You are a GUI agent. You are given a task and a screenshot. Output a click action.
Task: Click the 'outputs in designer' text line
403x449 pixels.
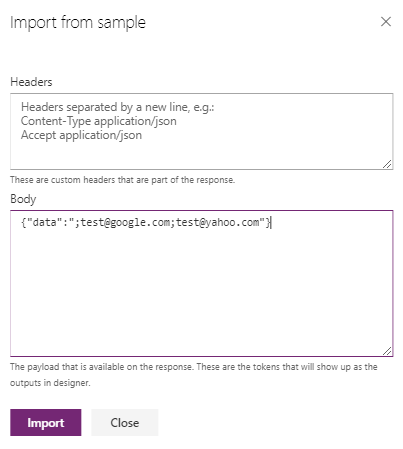click(x=50, y=382)
